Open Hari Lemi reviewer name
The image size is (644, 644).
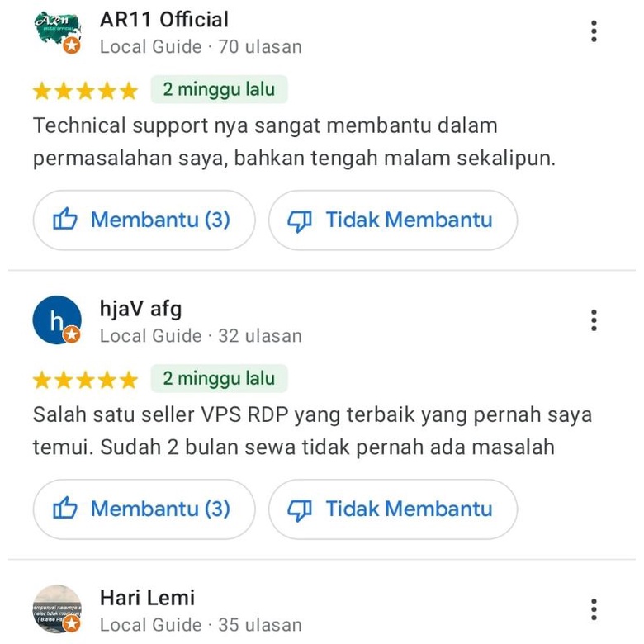pyautogui.click(x=148, y=598)
